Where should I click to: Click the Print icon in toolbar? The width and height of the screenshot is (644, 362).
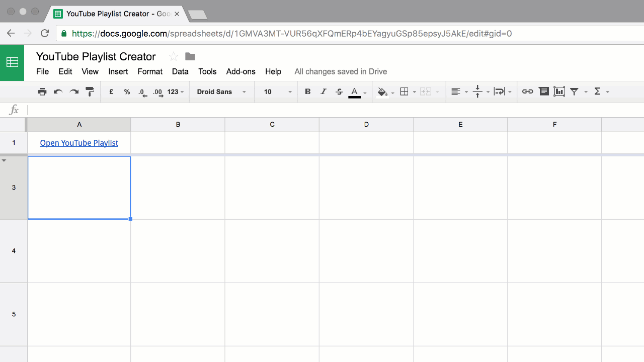click(42, 92)
